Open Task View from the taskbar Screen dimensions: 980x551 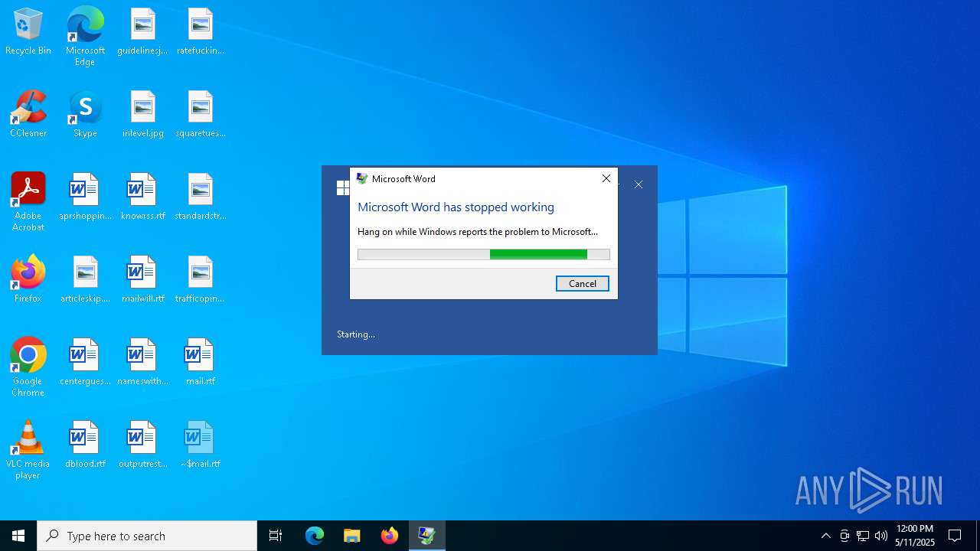276,536
